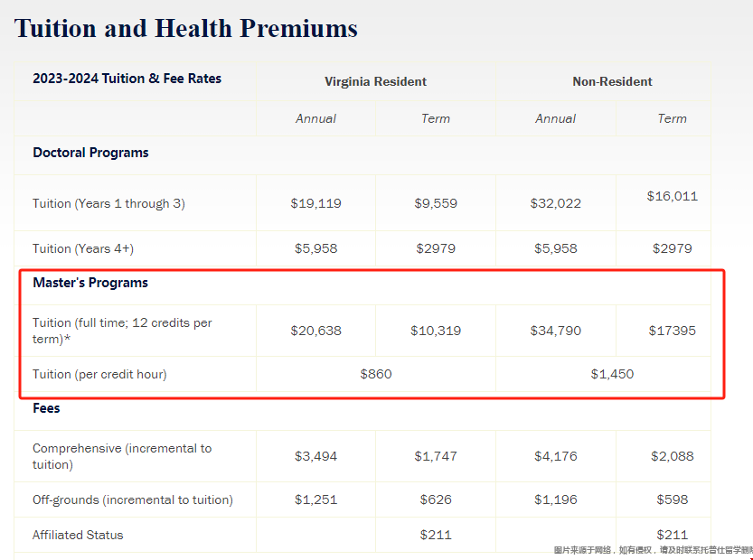This screenshot has width=753, height=560.
Task: Click Off-grounds (incremental to tuition) label
Action: 133,500
